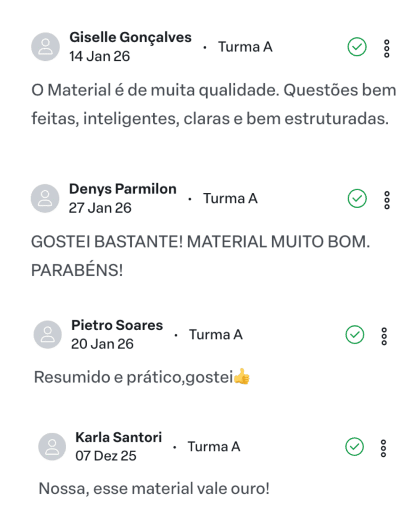
Task: Click Karla Santori's profile avatar
Action: coord(52,447)
